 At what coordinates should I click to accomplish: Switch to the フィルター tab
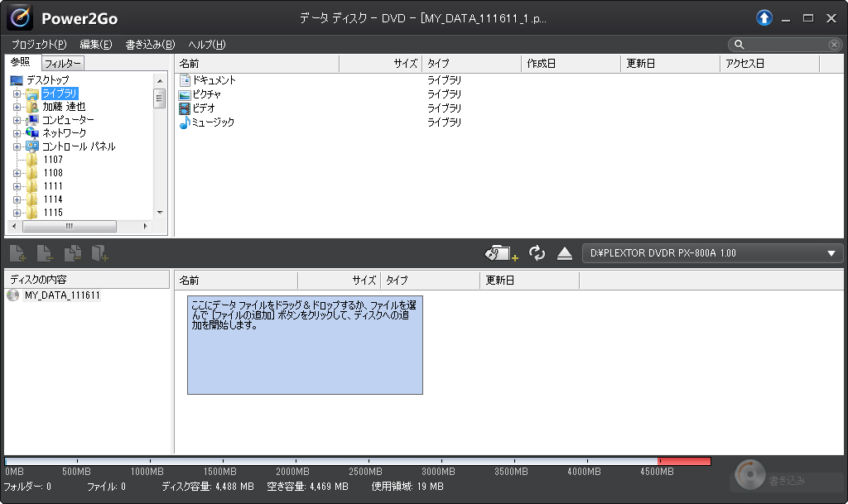(x=62, y=62)
